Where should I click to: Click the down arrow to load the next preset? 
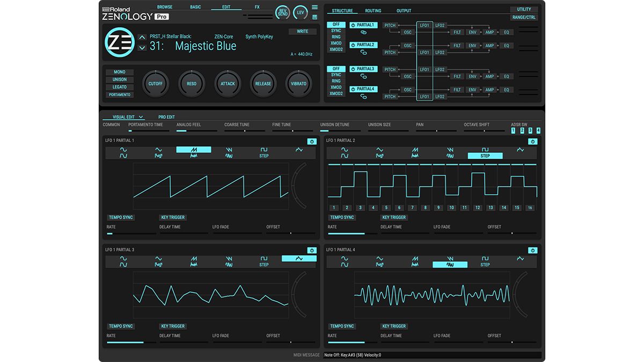pos(142,48)
